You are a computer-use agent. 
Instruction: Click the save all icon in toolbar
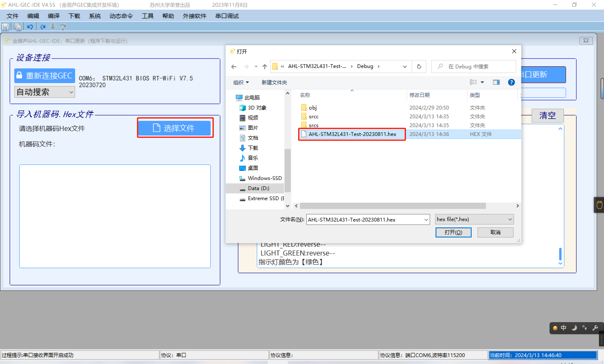pos(18,27)
